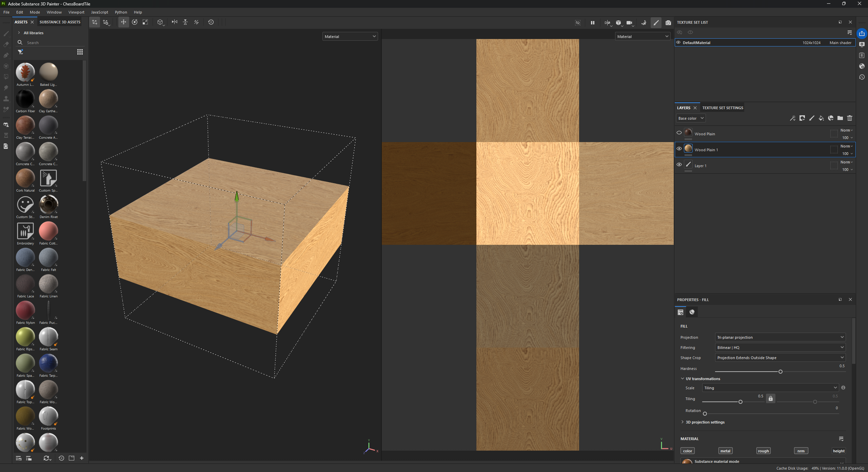Toggle the tiling ratio lock
The width and height of the screenshot is (868, 472).
click(770, 398)
